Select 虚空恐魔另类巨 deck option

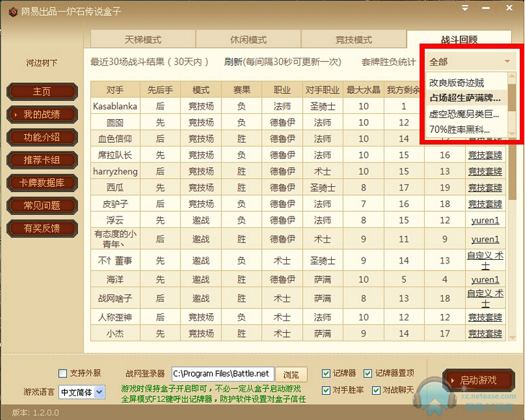click(x=467, y=114)
